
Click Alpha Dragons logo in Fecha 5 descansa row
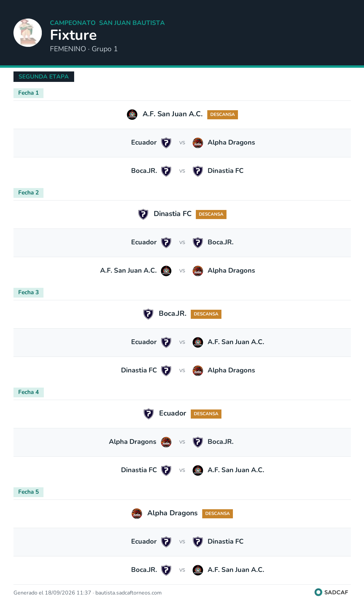point(137,514)
